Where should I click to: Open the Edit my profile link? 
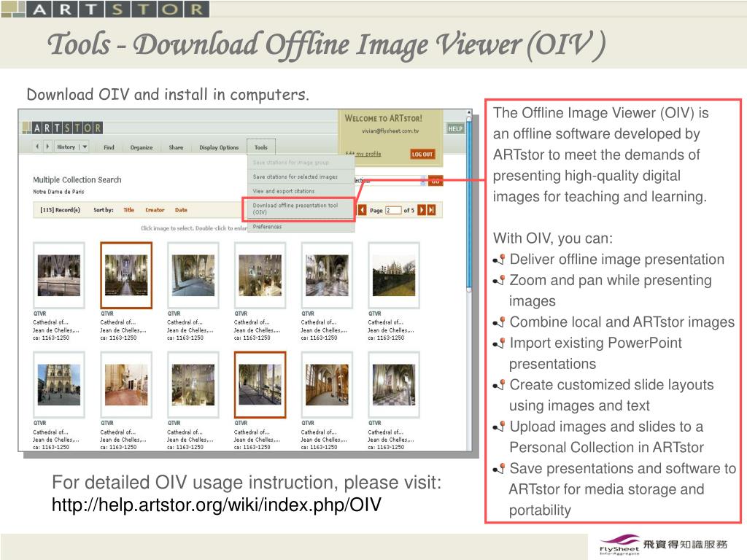point(363,154)
